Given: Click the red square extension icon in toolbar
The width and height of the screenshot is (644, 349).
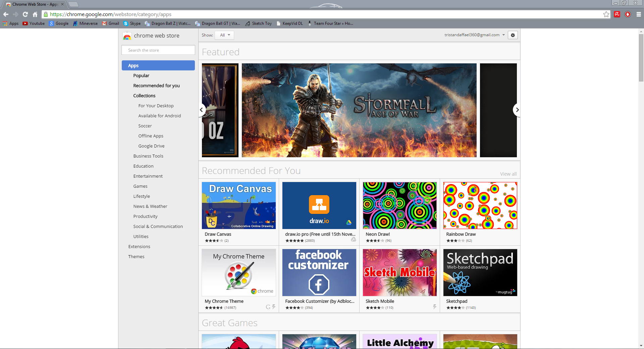Looking at the screenshot, I should [x=617, y=14].
